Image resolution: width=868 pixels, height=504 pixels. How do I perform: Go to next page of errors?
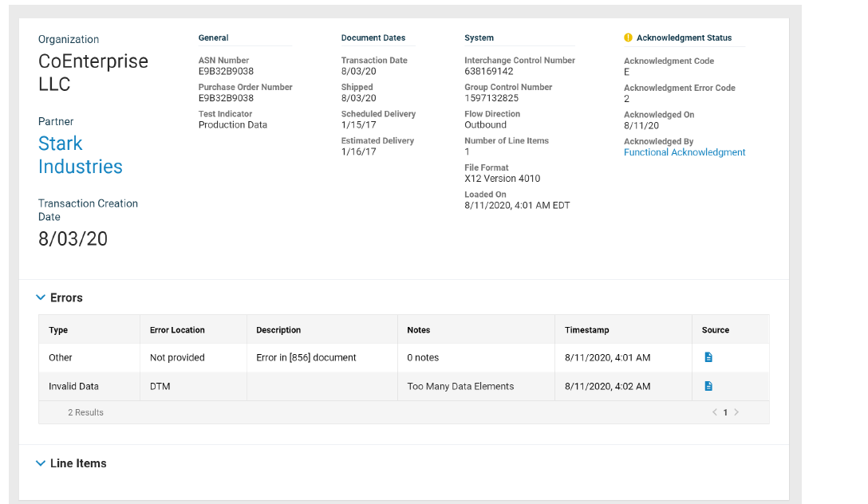click(736, 412)
